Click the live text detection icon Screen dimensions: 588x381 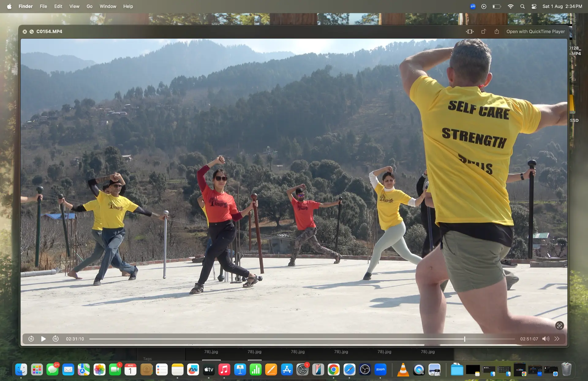coord(560,326)
